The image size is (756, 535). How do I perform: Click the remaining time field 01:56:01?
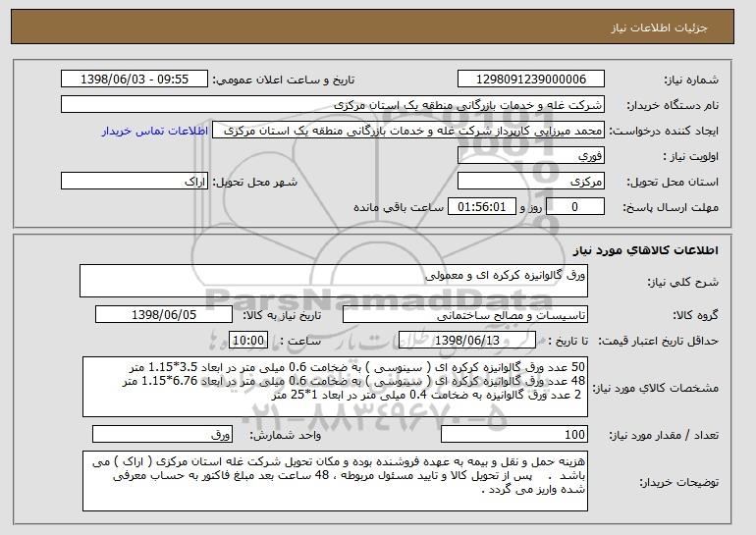coord(482,207)
